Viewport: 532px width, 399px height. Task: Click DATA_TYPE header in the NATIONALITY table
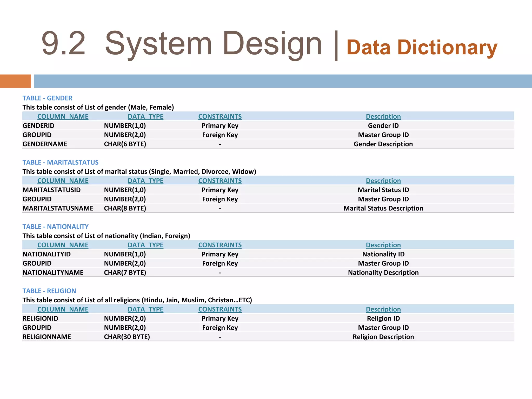pyautogui.click(x=145, y=245)
